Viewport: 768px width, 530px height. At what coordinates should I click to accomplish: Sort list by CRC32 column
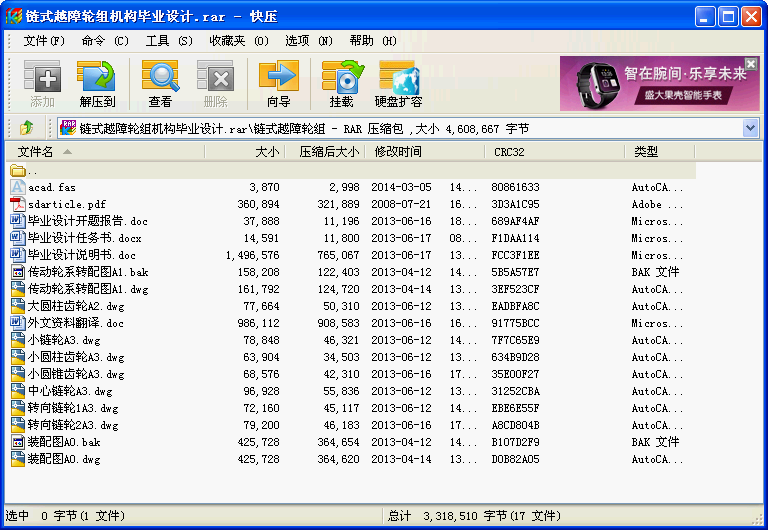coord(509,152)
